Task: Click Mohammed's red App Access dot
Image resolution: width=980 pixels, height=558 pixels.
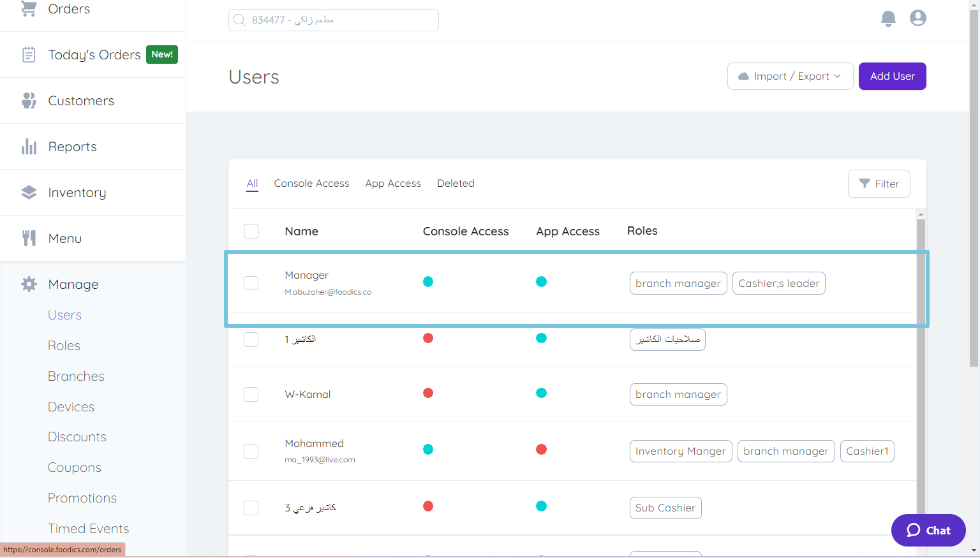Action: click(541, 450)
